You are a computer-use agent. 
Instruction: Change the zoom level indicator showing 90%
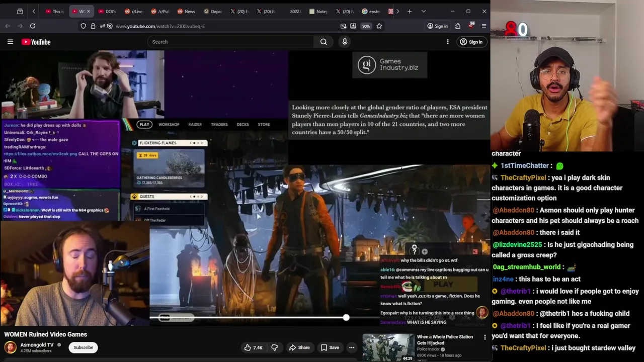(366, 26)
